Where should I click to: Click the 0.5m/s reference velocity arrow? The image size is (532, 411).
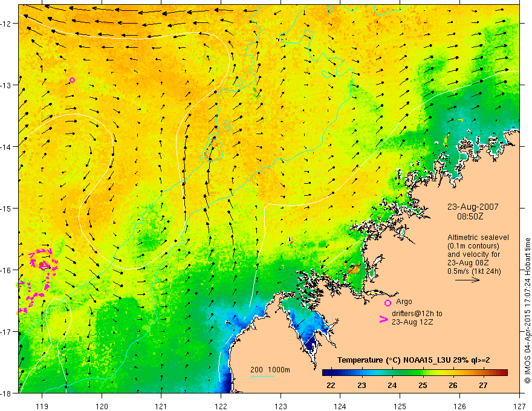point(467,280)
